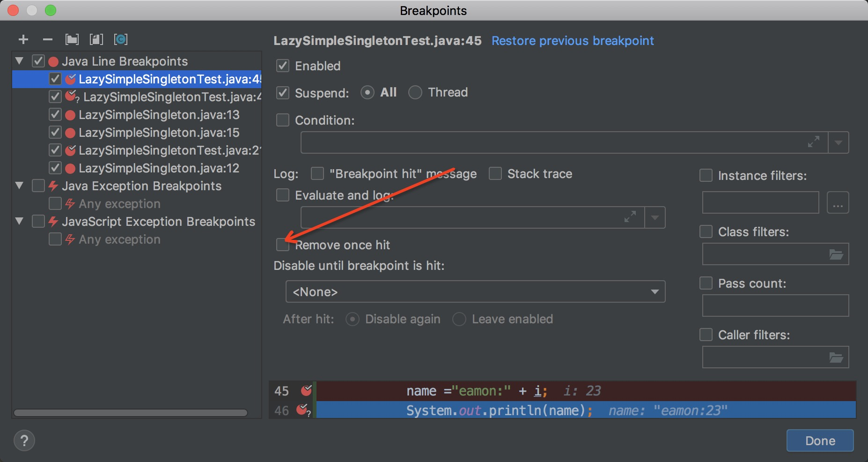Enable the Condition checkbox
Viewport: 868px width, 462px height.
pyautogui.click(x=283, y=120)
